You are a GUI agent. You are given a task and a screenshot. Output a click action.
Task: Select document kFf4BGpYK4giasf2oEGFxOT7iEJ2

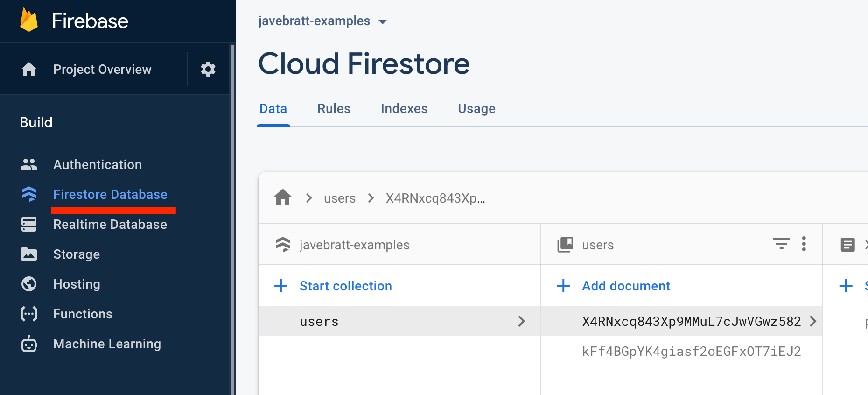pyautogui.click(x=691, y=351)
